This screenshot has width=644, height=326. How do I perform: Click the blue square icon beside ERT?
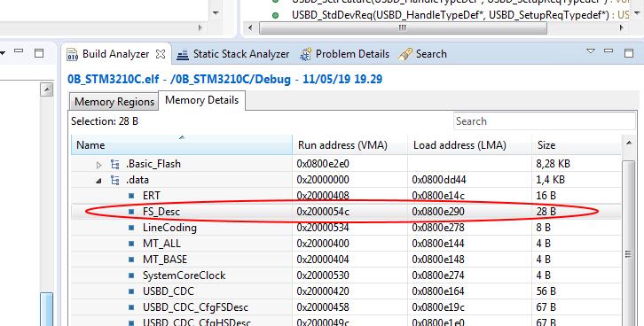(131, 196)
